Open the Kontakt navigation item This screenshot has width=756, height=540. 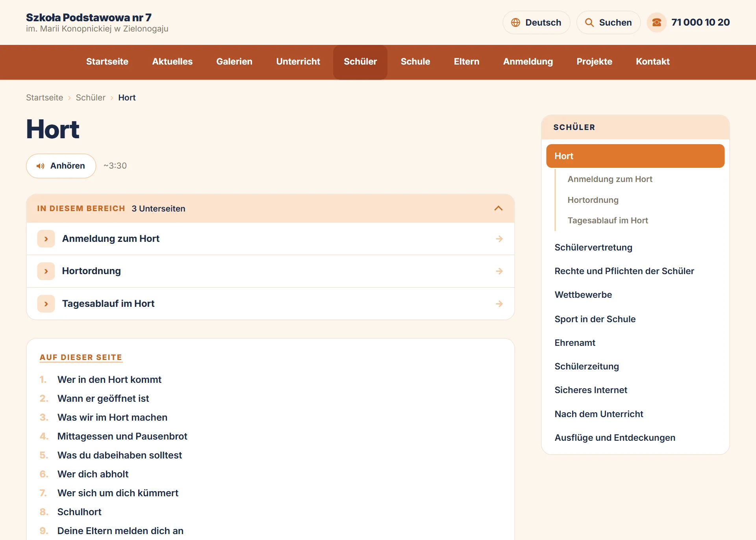[x=652, y=62]
